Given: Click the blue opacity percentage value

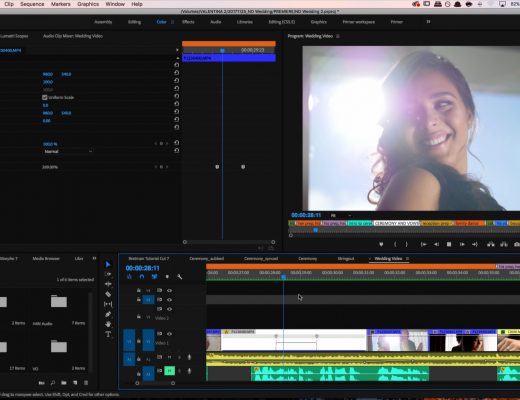Looking at the screenshot, I should [x=50, y=144].
